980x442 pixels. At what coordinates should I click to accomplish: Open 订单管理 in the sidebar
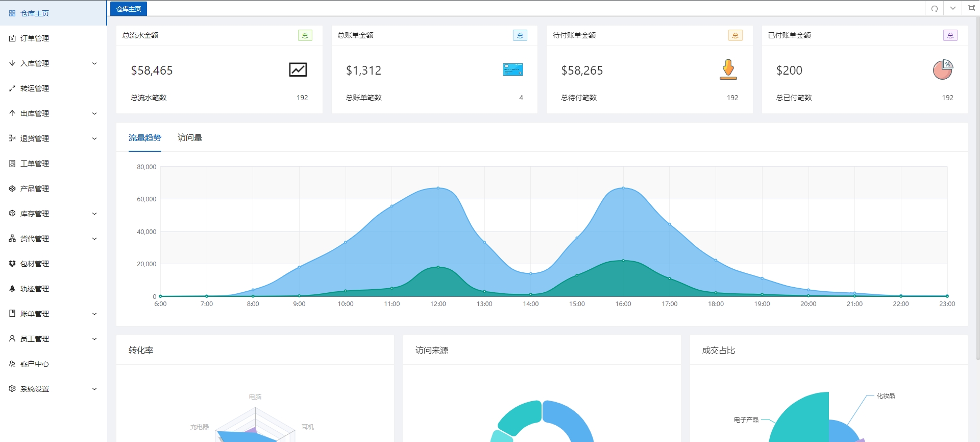pyautogui.click(x=54, y=38)
